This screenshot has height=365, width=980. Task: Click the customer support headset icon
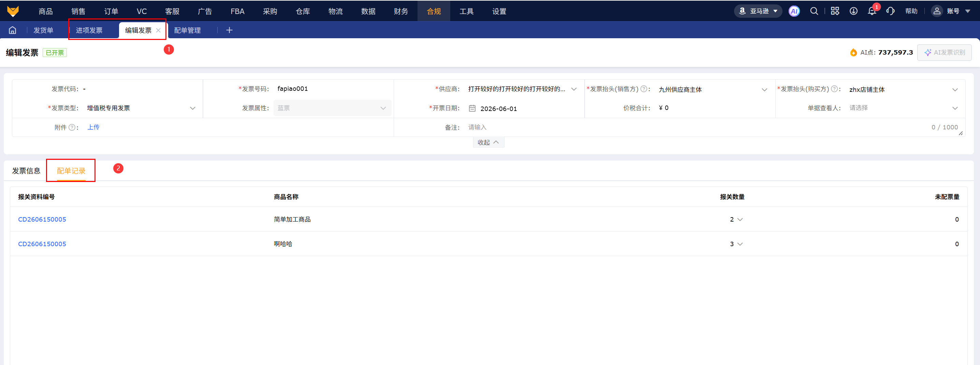coord(890,11)
